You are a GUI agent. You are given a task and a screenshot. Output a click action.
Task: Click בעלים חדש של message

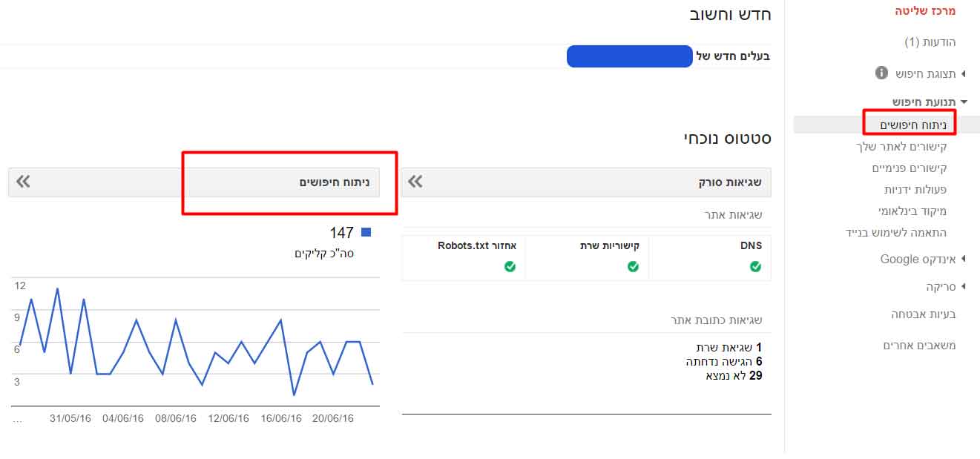[x=733, y=56]
